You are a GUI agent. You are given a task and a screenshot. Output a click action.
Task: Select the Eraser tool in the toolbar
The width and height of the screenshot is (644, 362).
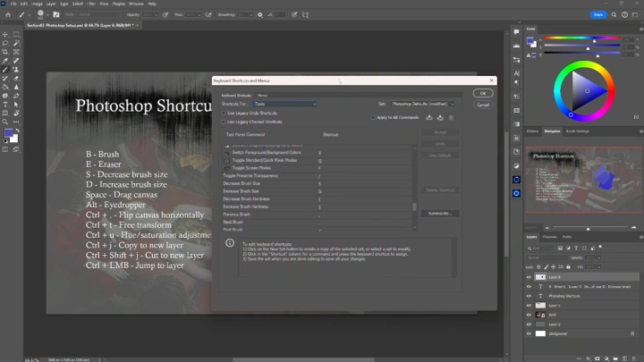[x=16, y=78]
